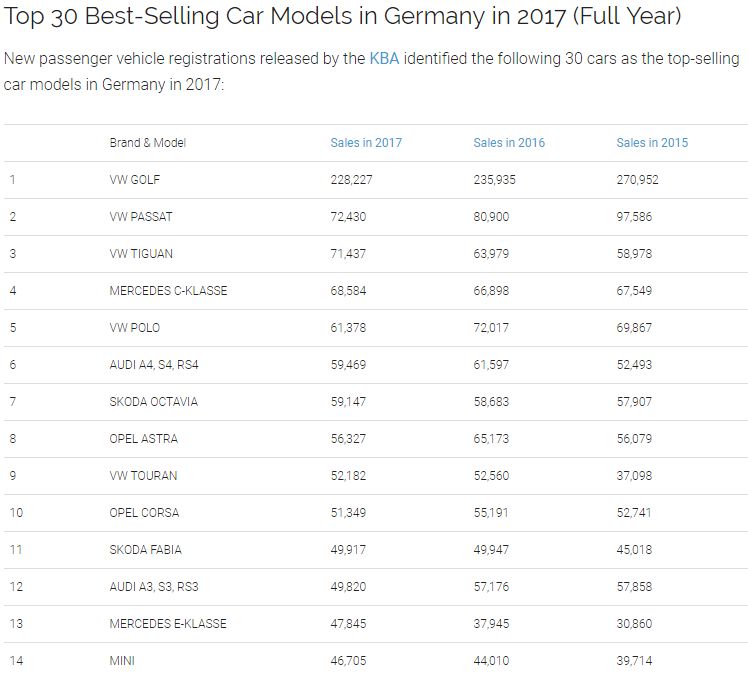The height and width of the screenshot is (674, 748).
Task: Open the KBA hyperlink
Action: point(384,58)
